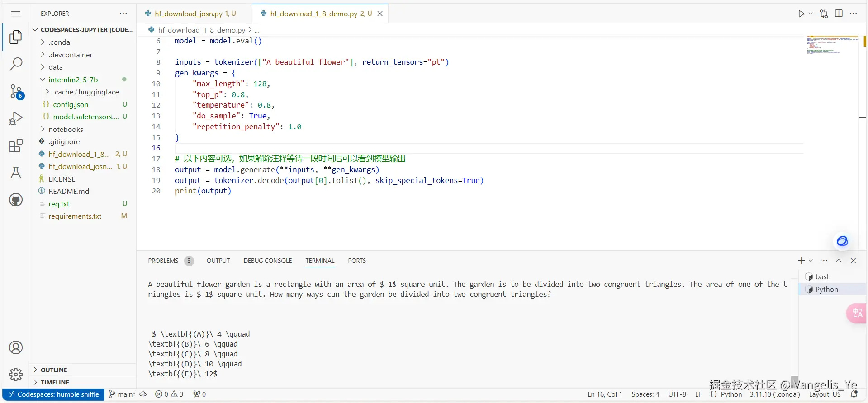The height and width of the screenshot is (403, 868).
Task: Close the hf_download_1_8_demo.py tab
Action: tap(380, 14)
